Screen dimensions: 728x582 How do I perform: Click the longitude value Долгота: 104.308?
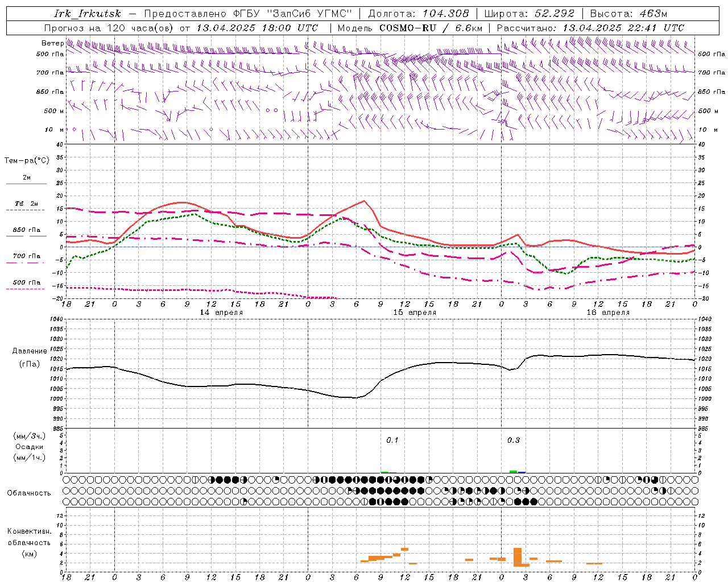click(419, 14)
